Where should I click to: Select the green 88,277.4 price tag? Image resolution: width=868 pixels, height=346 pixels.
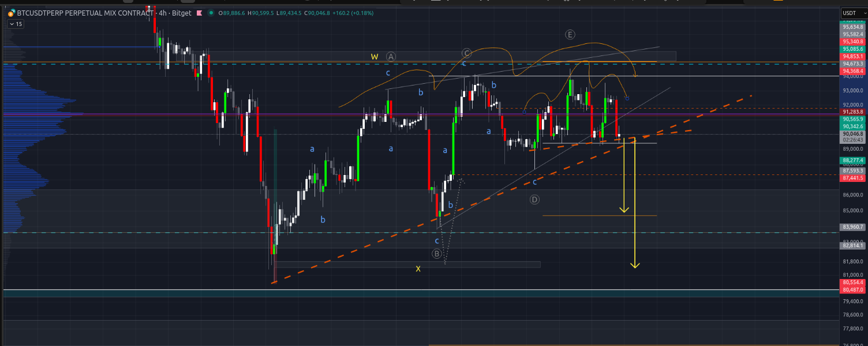tap(852, 161)
